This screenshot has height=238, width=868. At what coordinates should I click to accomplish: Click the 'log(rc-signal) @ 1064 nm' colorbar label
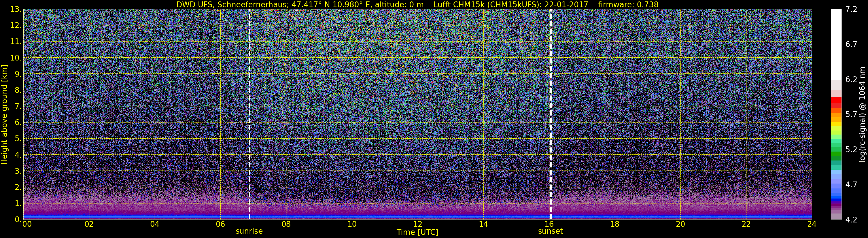tap(862, 114)
